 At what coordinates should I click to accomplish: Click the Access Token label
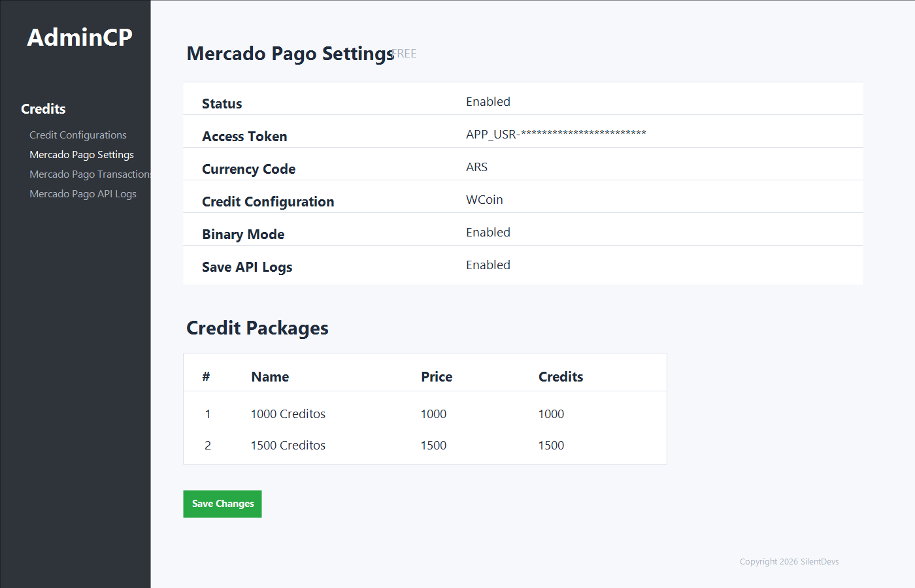click(x=244, y=137)
